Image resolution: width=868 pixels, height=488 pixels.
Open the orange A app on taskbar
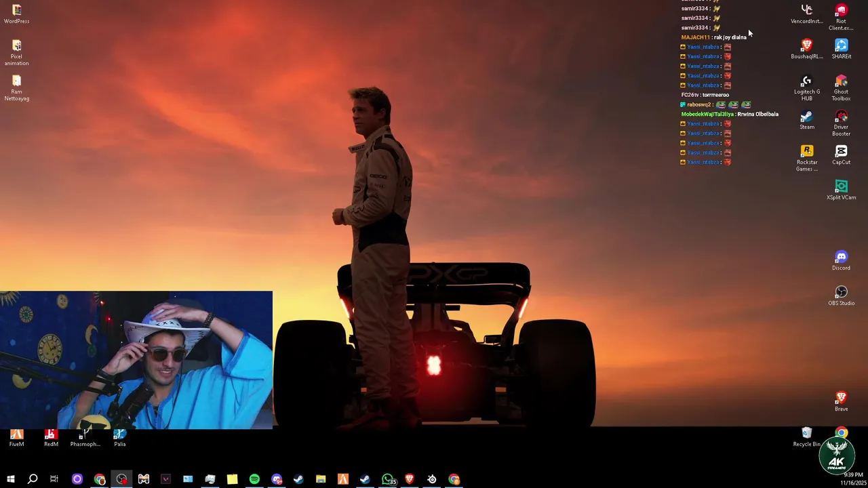343,479
